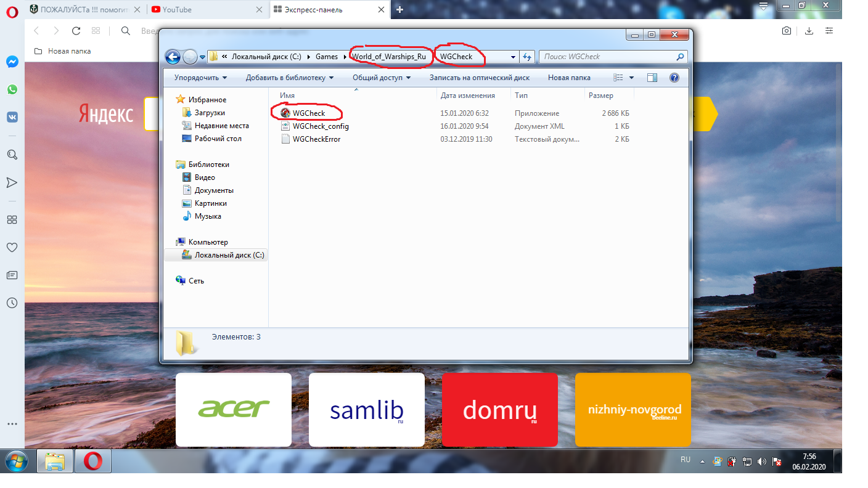Select Музыка library
The image size is (868, 488).
(208, 216)
